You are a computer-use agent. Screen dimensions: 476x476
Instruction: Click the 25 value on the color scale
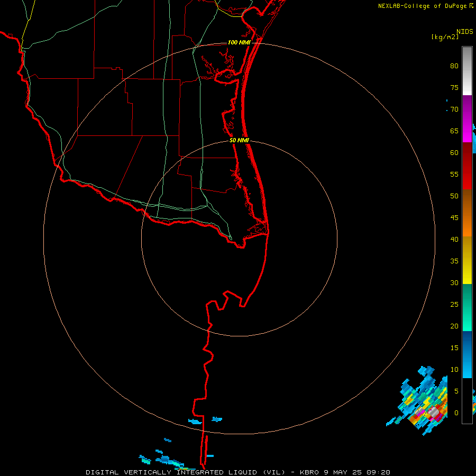(454, 305)
